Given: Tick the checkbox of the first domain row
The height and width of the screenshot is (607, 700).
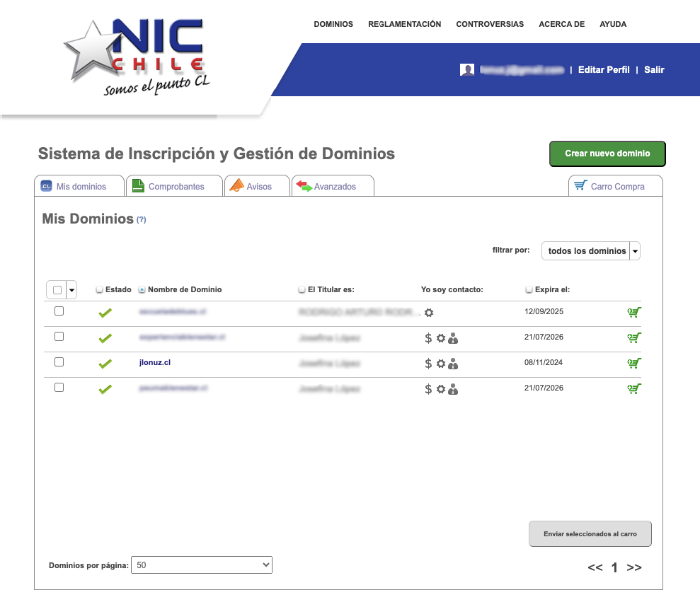Looking at the screenshot, I should (59, 311).
